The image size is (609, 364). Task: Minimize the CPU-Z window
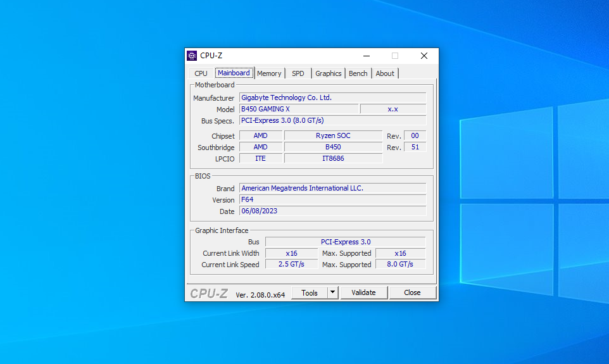pyautogui.click(x=367, y=56)
